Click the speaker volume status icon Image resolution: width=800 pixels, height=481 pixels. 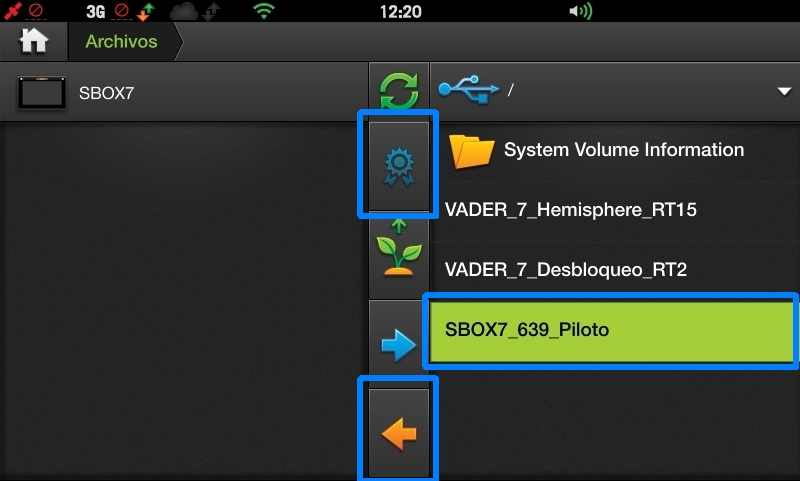(581, 11)
